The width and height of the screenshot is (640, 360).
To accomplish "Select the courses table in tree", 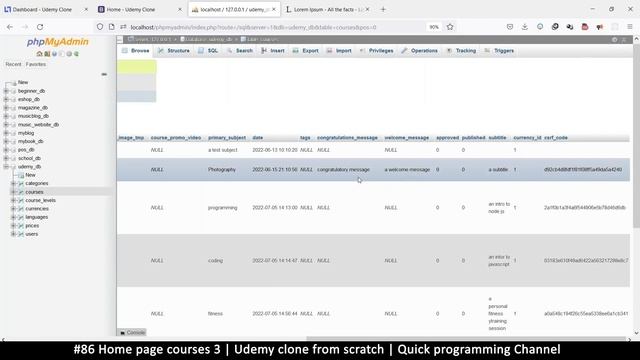I will click(34, 192).
